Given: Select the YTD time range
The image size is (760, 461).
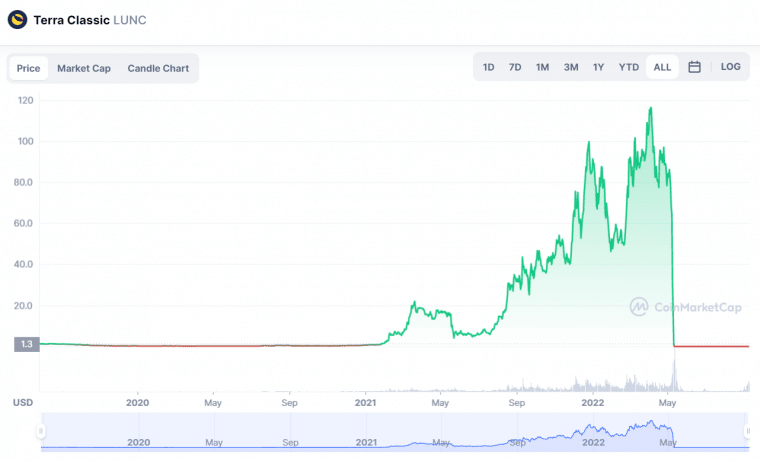Looking at the screenshot, I should pos(628,67).
